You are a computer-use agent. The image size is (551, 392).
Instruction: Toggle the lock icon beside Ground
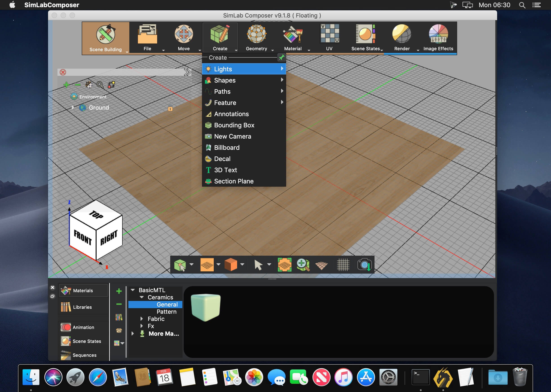point(170,108)
